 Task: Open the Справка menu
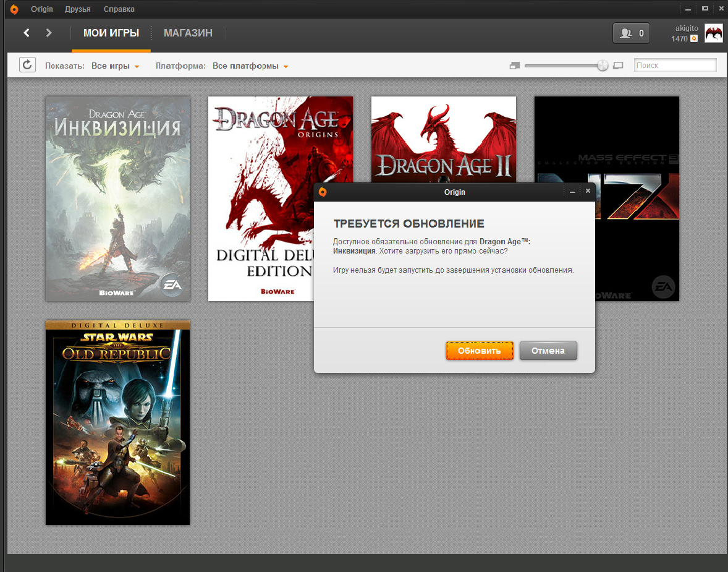tap(119, 9)
